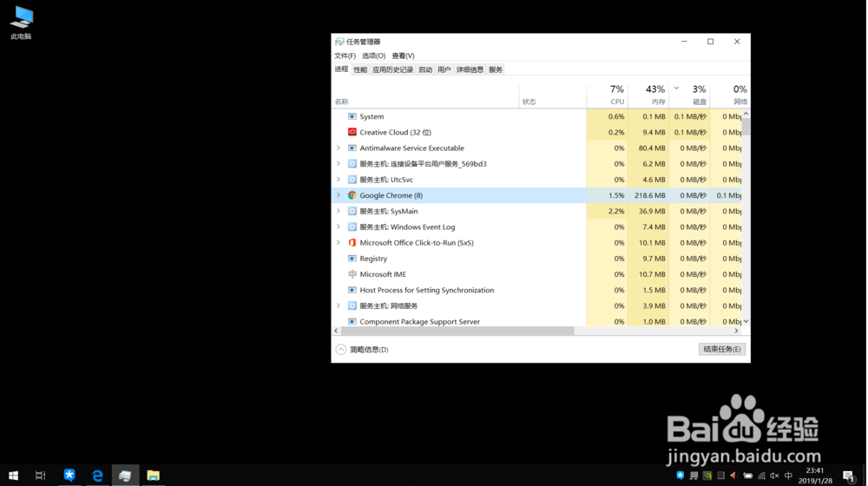Click the red speaker tray icon

tap(733, 476)
